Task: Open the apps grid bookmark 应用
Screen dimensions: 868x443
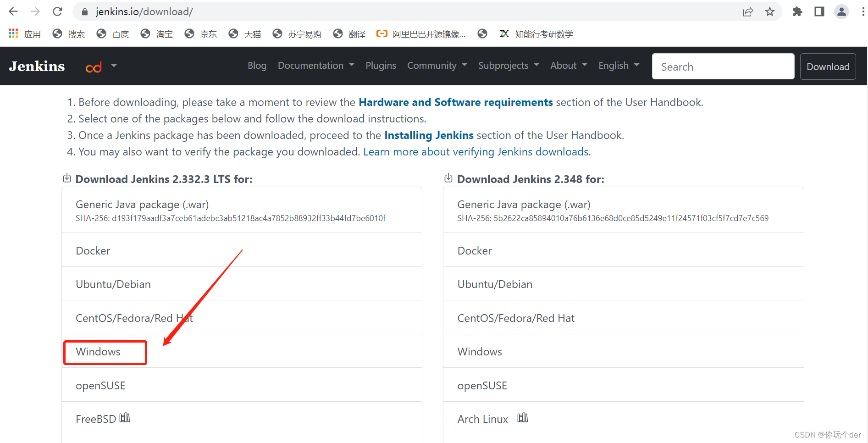Action: pos(25,34)
